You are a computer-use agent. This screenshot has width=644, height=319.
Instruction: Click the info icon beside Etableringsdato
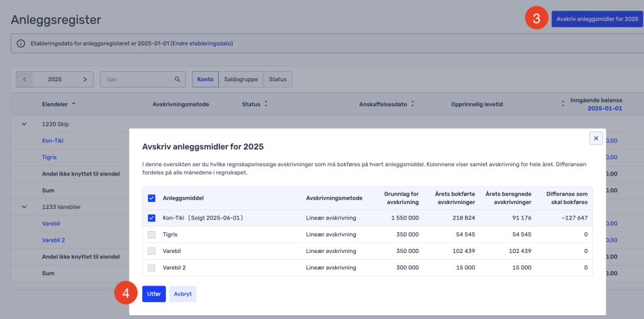[21, 43]
